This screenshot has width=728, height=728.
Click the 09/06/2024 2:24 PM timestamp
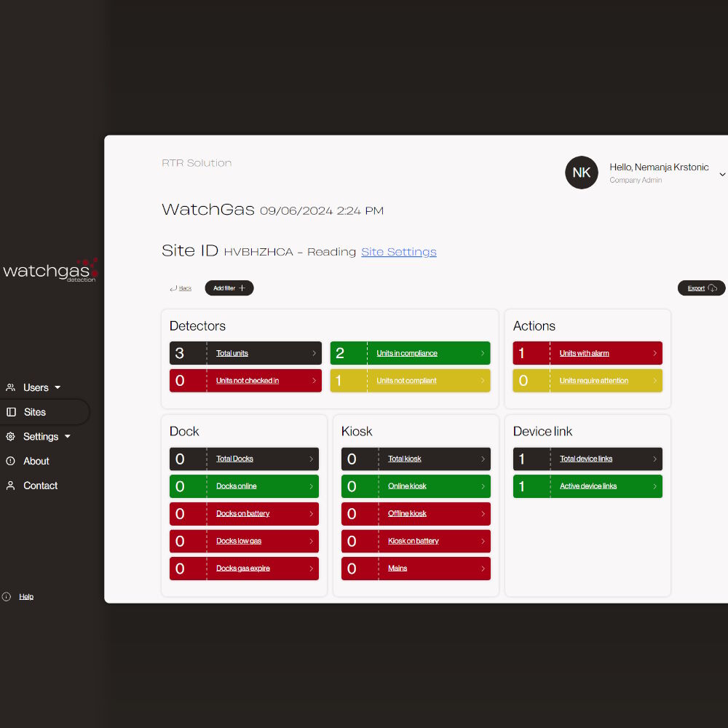322,211
